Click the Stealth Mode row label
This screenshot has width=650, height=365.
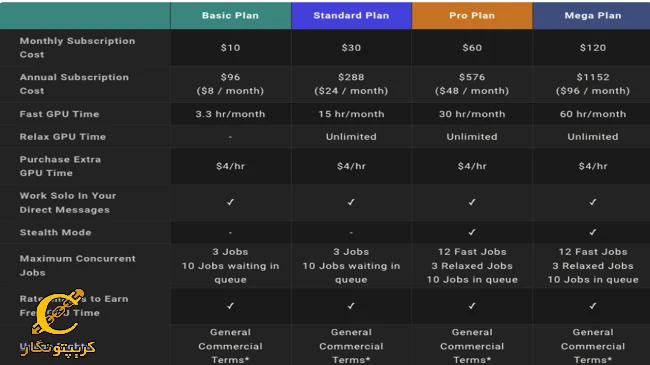pyautogui.click(x=56, y=232)
